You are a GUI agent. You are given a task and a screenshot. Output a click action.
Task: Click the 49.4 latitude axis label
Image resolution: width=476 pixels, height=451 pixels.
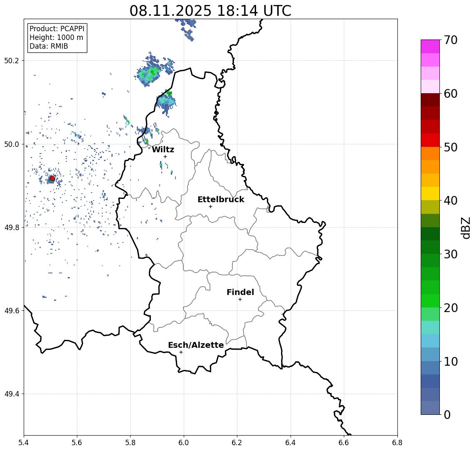pos(12,394)
